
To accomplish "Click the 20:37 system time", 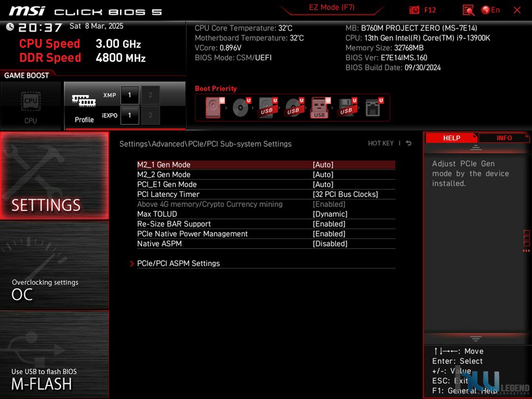I will [40, 27].
